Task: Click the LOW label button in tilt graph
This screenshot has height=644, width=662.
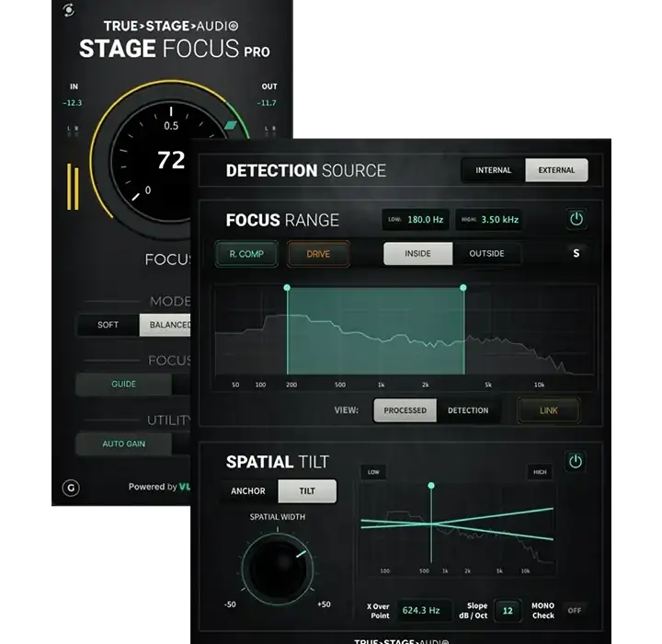Action: point(373,472)
